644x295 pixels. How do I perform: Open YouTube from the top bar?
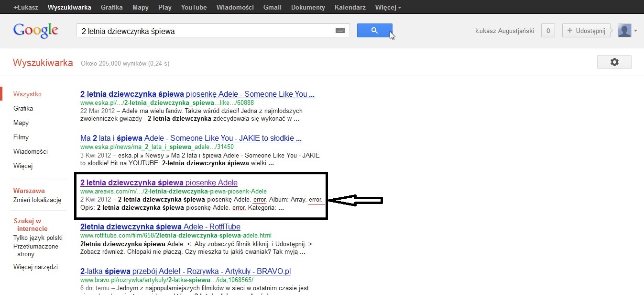pos(194,8)
